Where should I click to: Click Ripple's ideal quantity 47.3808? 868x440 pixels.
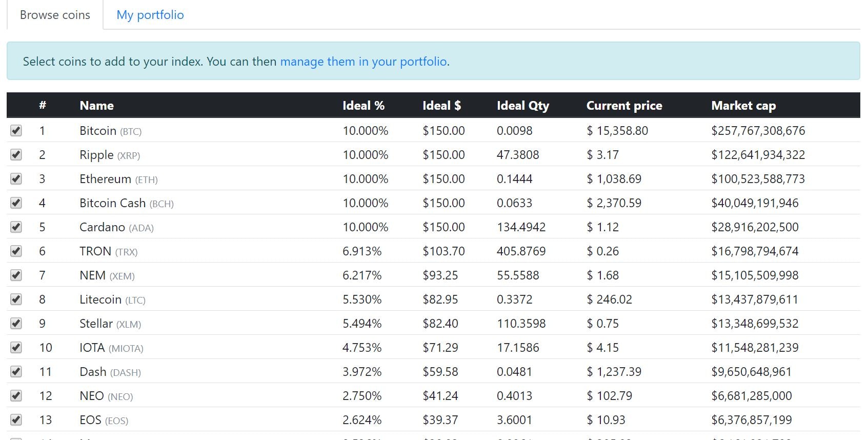point(518,155)
